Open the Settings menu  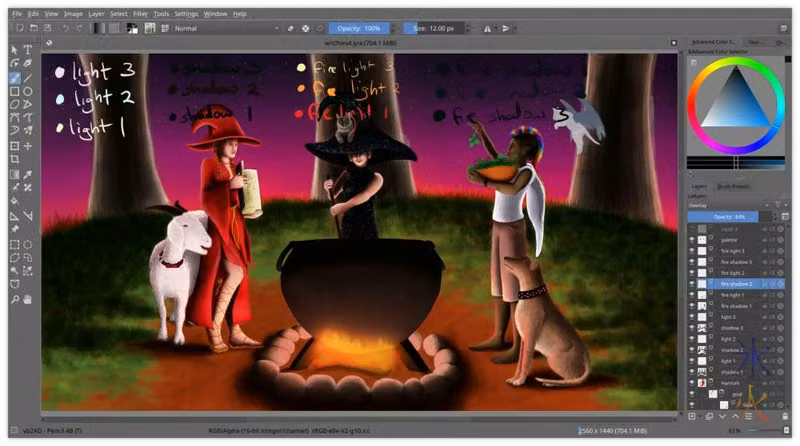tap(186, 14)
